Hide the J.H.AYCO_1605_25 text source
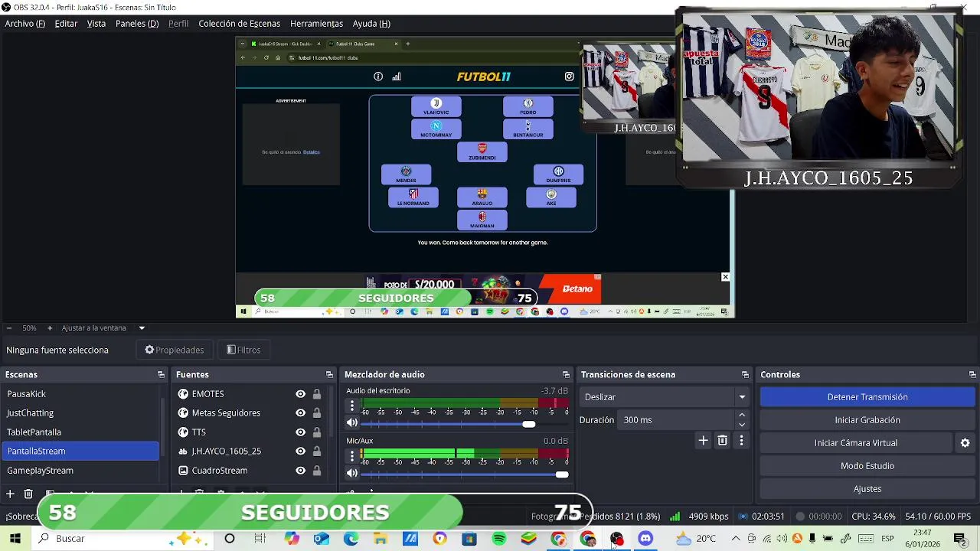The width and height of the screenshot is (980, 551). 300,452
